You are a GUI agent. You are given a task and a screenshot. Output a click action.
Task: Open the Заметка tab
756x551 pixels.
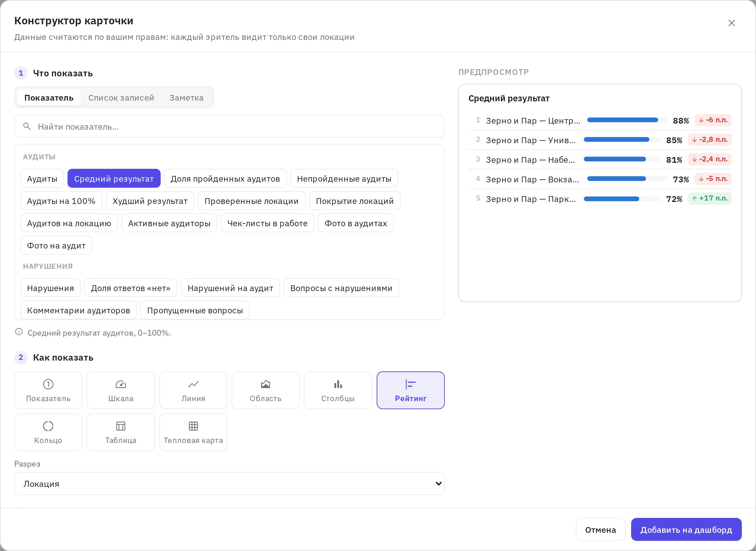(187, 98)
